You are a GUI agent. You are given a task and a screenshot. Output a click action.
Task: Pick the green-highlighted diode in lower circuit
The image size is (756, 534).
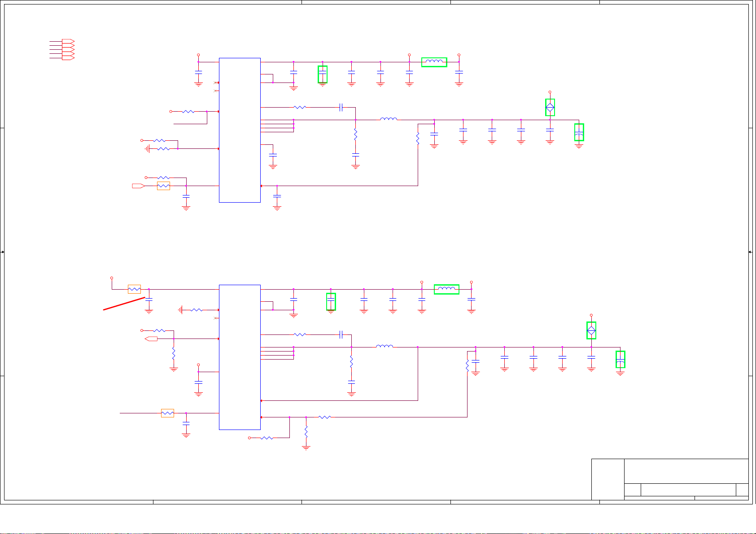591,330
